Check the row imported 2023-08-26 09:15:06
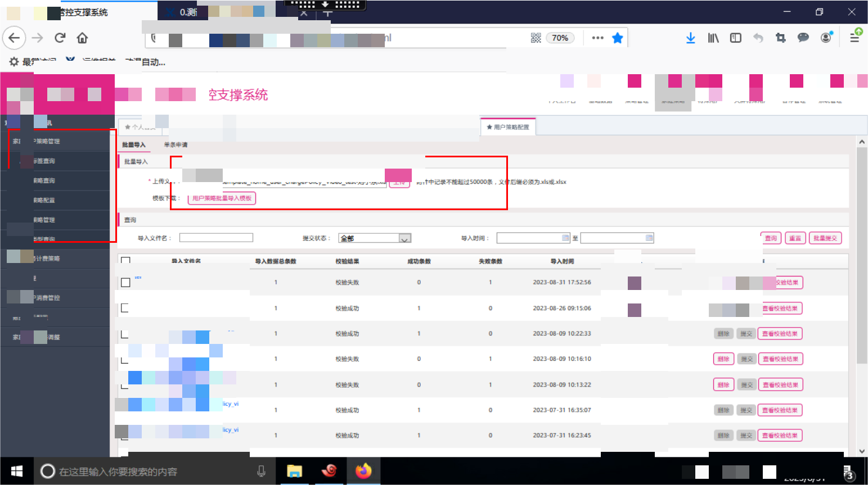Screen dimensions: 868x485 point(125,308)
